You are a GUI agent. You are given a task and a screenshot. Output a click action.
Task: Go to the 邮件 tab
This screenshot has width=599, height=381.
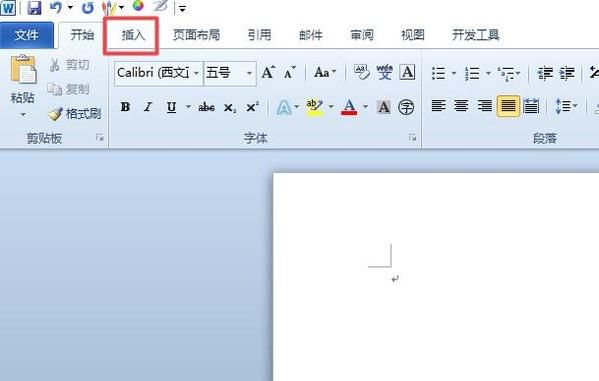pyautogui.click(x=311, y=35)
